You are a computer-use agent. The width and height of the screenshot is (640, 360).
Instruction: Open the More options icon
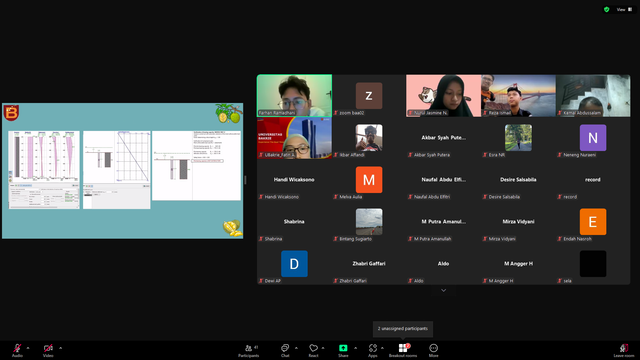433,348
